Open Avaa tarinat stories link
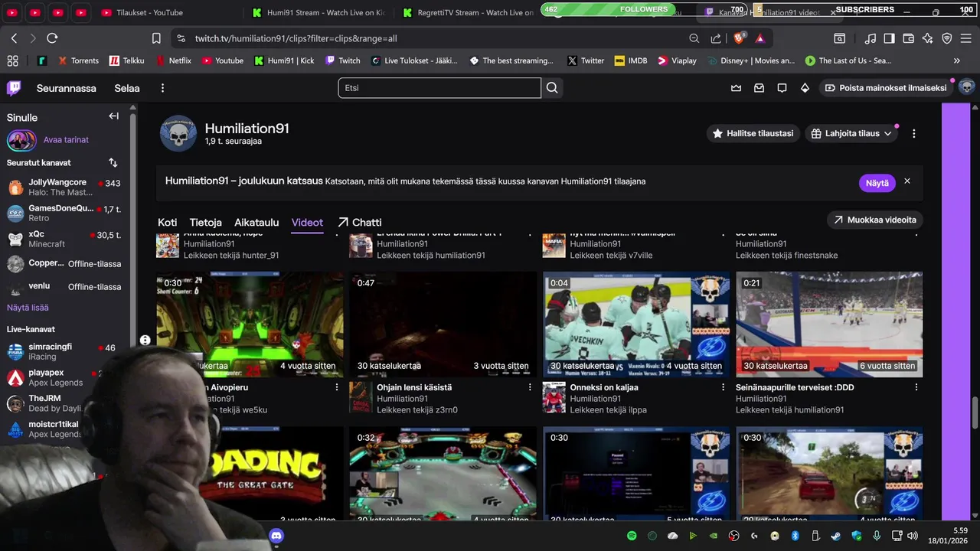The image size is (980, 551). click(66, 140)
